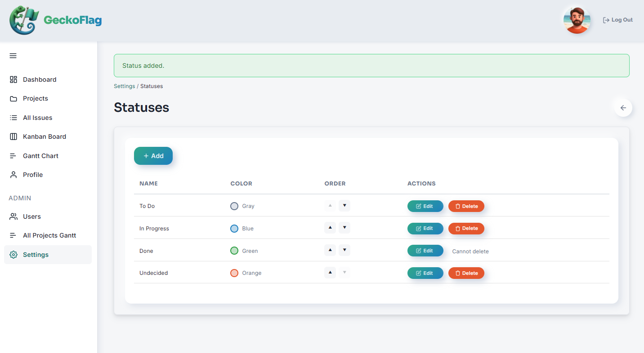Open the Kanban Board page
The height and width of the screenshot is (353, 644).
[x=48, y=137]
